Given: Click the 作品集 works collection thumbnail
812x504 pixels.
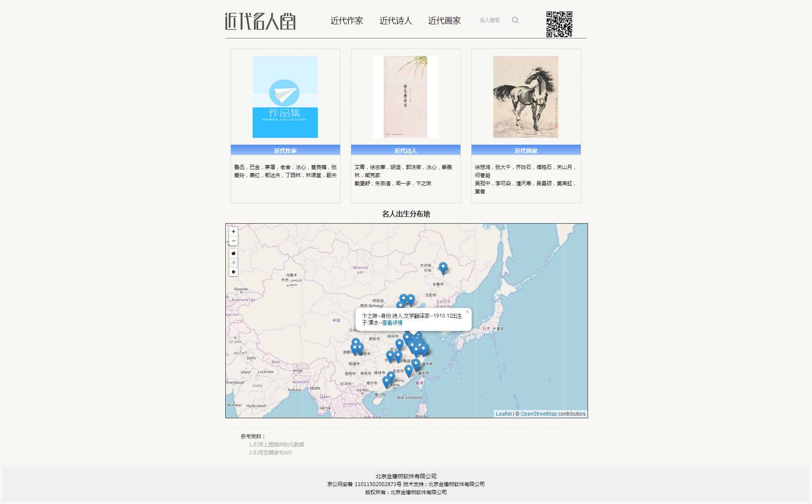Looking at the screenshot, I should [x=285, y=97].
